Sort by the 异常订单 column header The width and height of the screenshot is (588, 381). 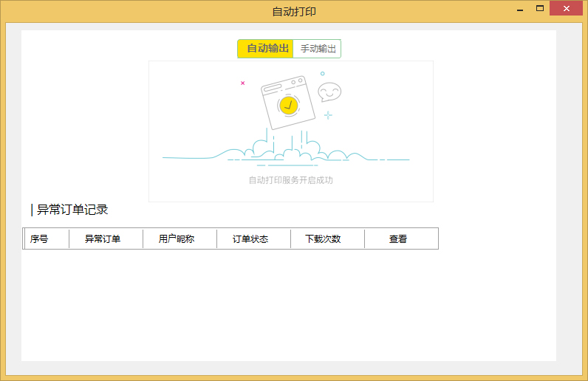tap(103, 239)
